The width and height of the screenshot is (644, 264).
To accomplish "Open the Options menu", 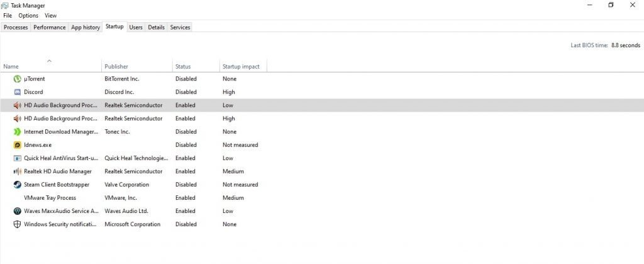I will (28, 15).
